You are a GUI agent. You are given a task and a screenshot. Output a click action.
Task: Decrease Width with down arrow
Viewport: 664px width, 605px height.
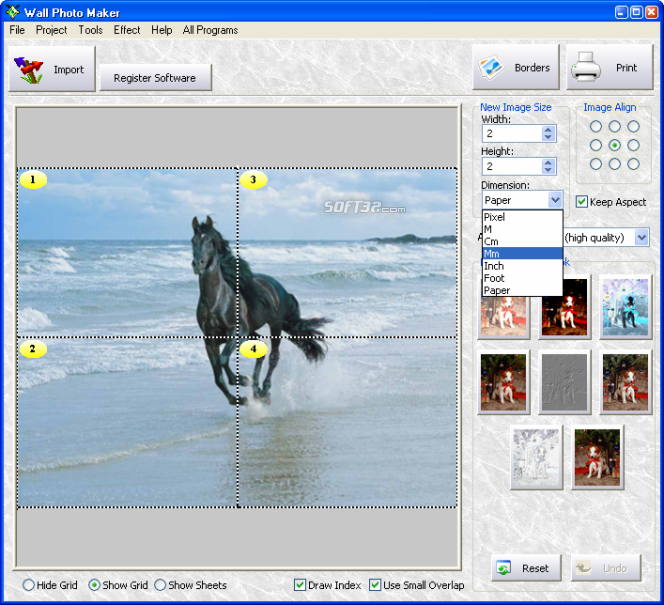(548, 137)
